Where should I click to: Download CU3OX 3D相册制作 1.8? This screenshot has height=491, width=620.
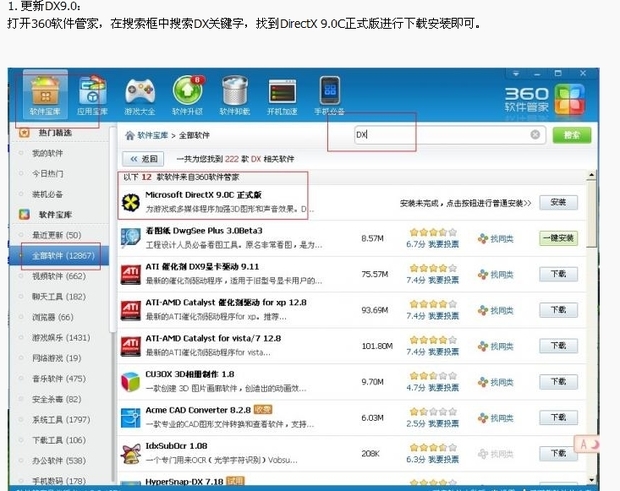pos(558,381)
